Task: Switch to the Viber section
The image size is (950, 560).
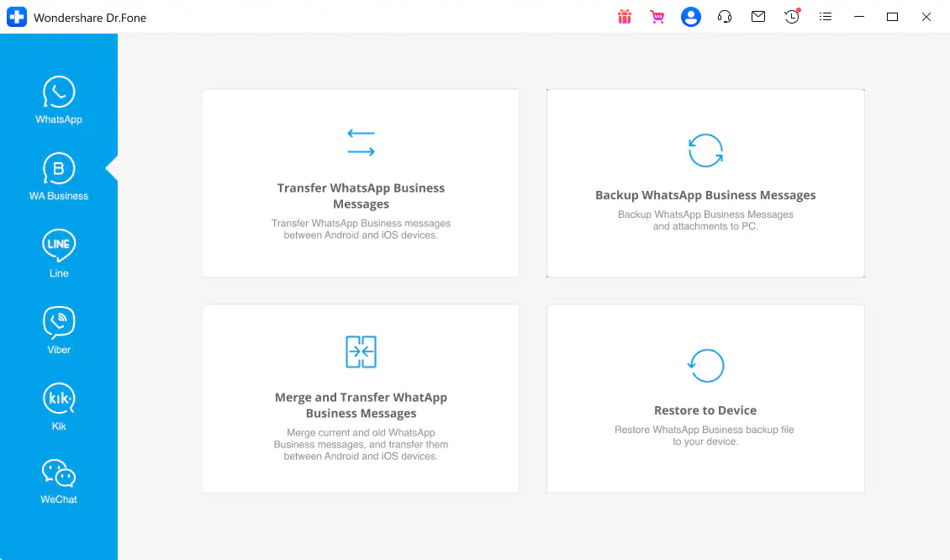Action: pos(59,330)
